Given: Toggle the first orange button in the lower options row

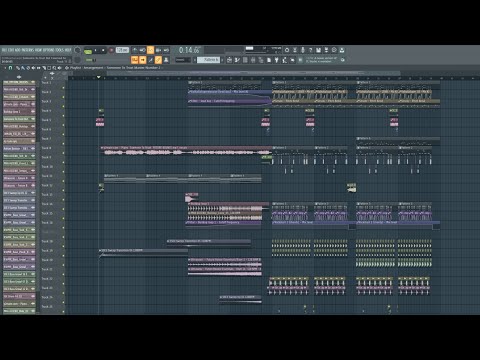Looking at the screenshot, I should 134,60.
